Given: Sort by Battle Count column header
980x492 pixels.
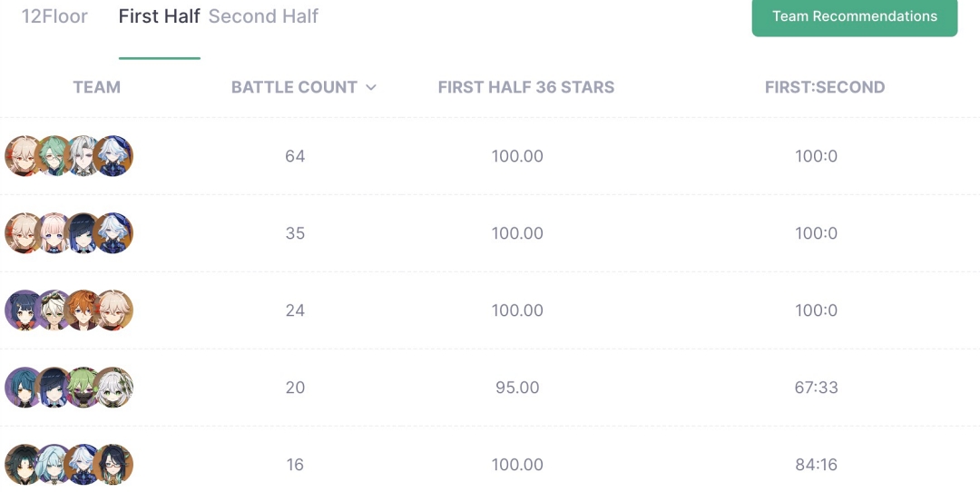Looking at the screenshot, I should [x=294, y=87].
